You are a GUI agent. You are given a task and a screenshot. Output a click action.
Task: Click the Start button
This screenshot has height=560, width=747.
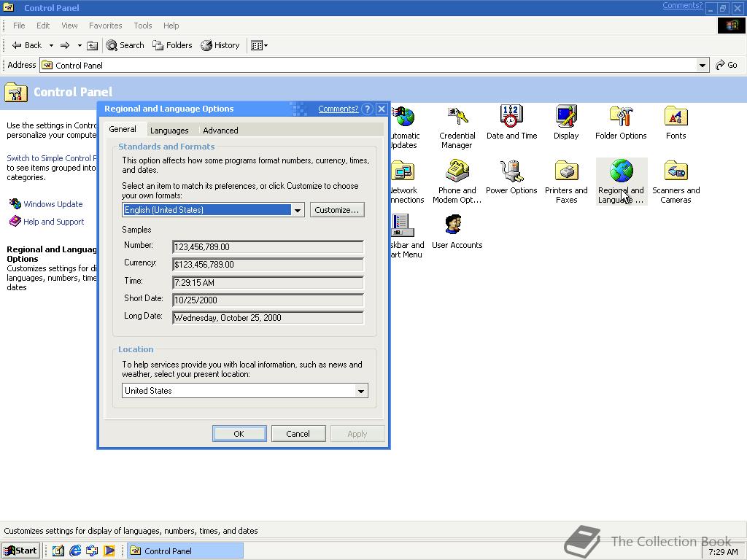(x=20, y=551)
